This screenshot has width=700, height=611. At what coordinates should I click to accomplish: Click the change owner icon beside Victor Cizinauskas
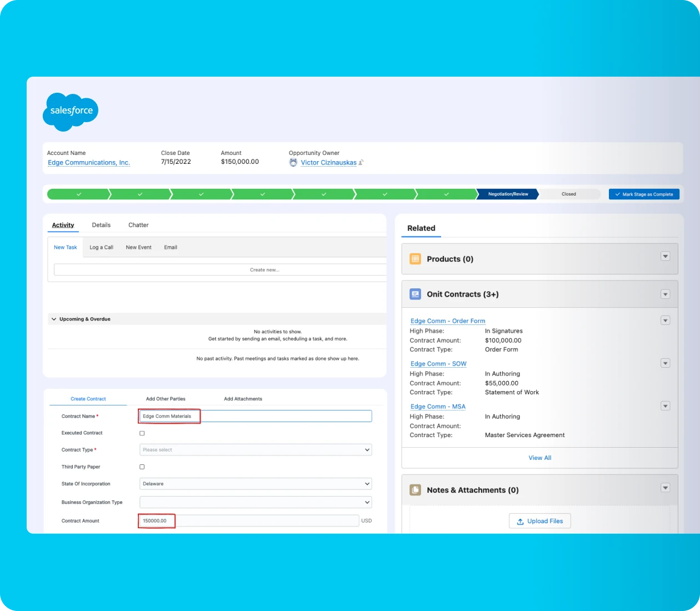(x=361, y=162)
